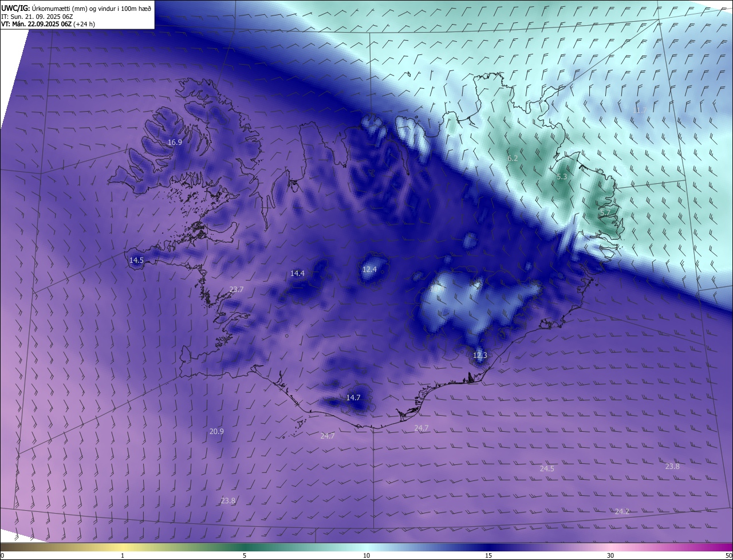733x560 pixels.
Task: Click the 6.2 value label on the map
Action: pos(513,158)
